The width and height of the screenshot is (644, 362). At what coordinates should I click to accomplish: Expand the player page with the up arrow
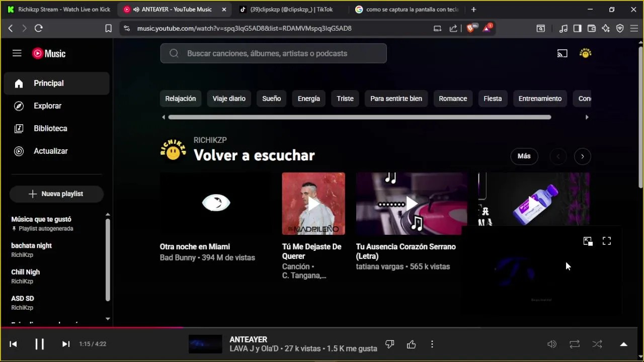pos(623,344)
